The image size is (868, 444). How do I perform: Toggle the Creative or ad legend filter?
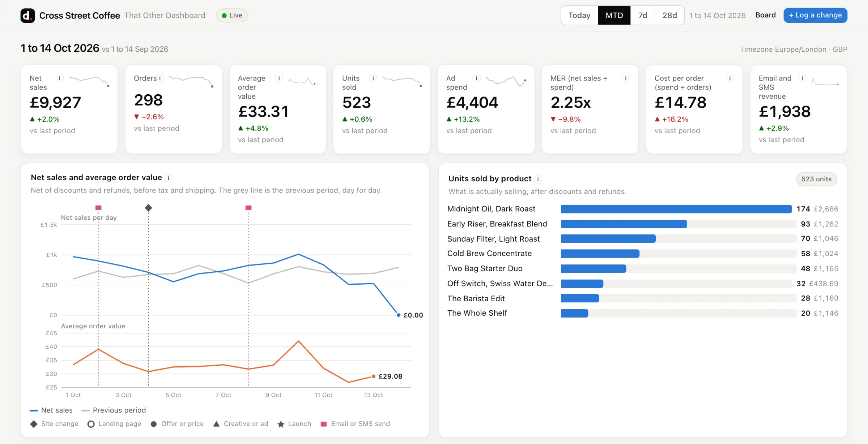[241, 424]
